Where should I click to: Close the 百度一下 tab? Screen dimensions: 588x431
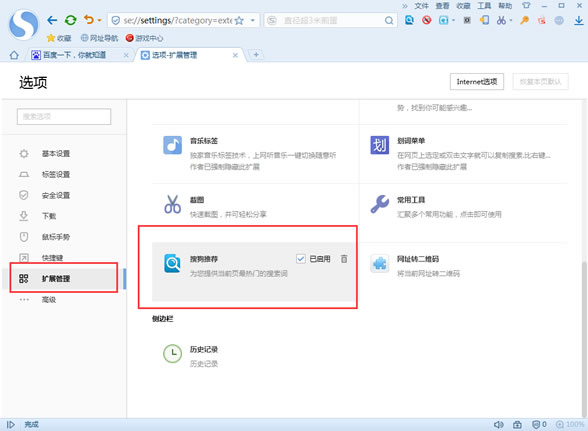click(x=126, y=55)
